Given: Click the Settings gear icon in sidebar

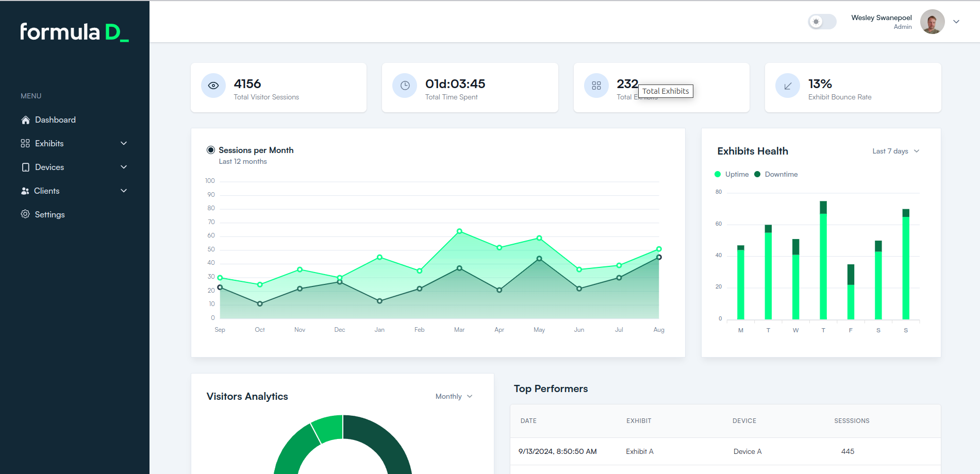Looking at the screenshot, I should pyautogui.click(x=25, y=214).
